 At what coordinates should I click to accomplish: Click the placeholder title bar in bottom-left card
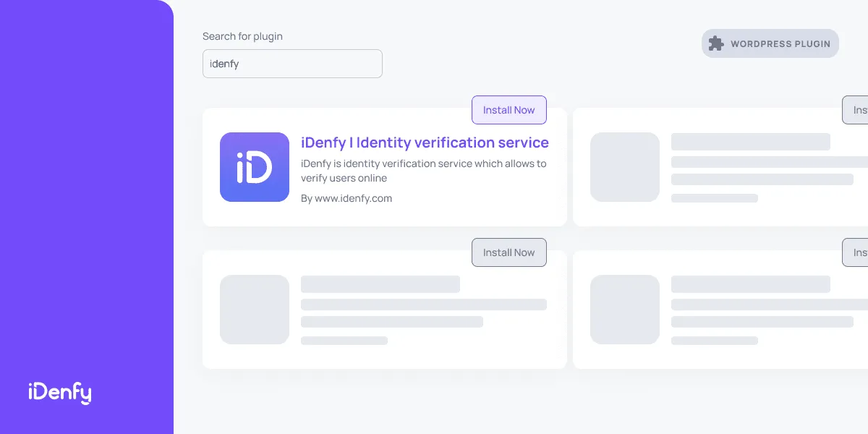[x=380, y=284]
